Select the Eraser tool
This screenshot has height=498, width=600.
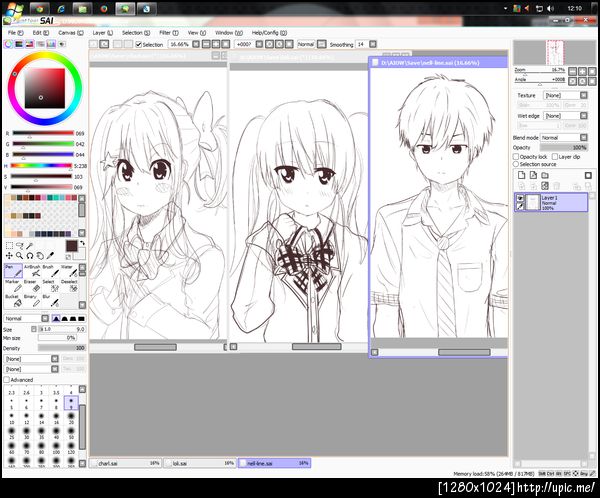pyautogui.click(x=32, y=286)
